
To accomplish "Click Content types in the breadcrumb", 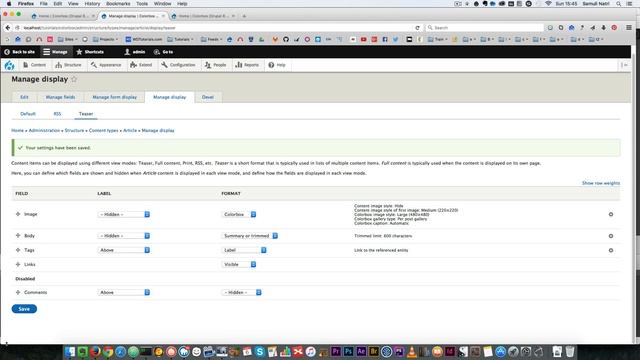I will coord(104,131).
